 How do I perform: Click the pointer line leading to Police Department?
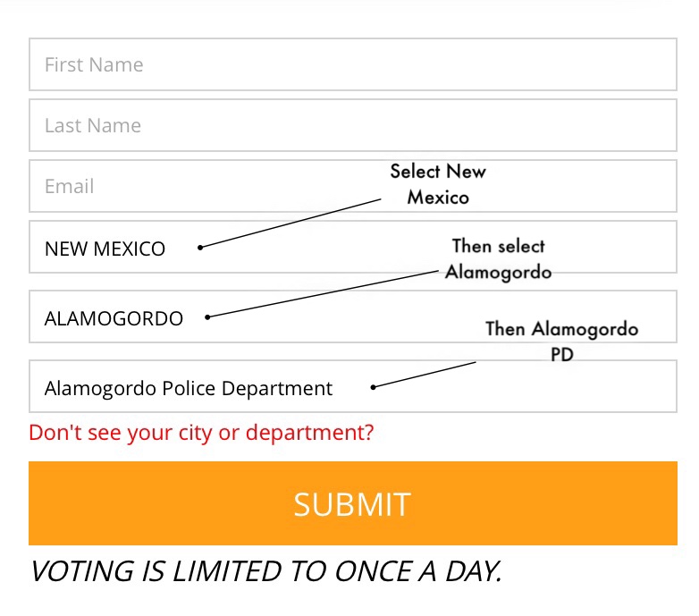click(x=425, y=375)
